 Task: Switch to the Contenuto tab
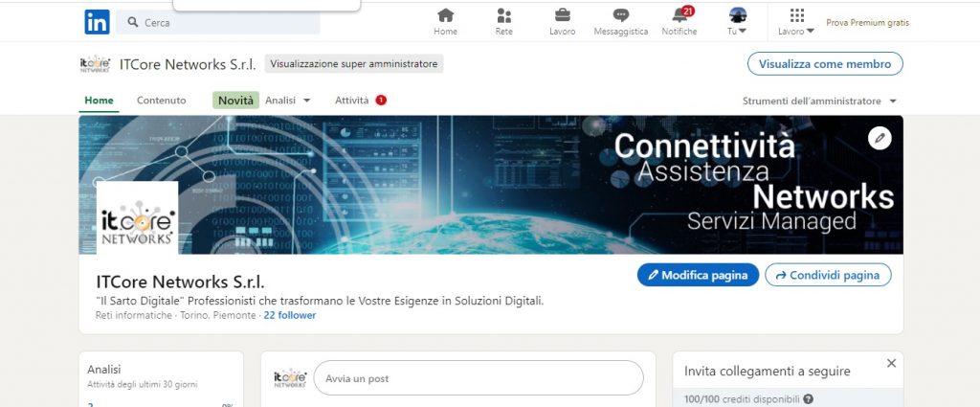point(161,100)
